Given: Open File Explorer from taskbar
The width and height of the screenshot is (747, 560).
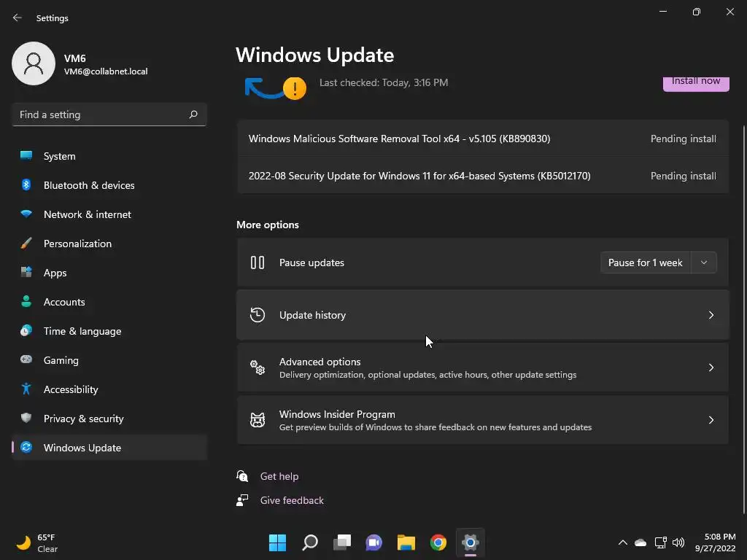Looking at the screenshot, I should (406, 542).
